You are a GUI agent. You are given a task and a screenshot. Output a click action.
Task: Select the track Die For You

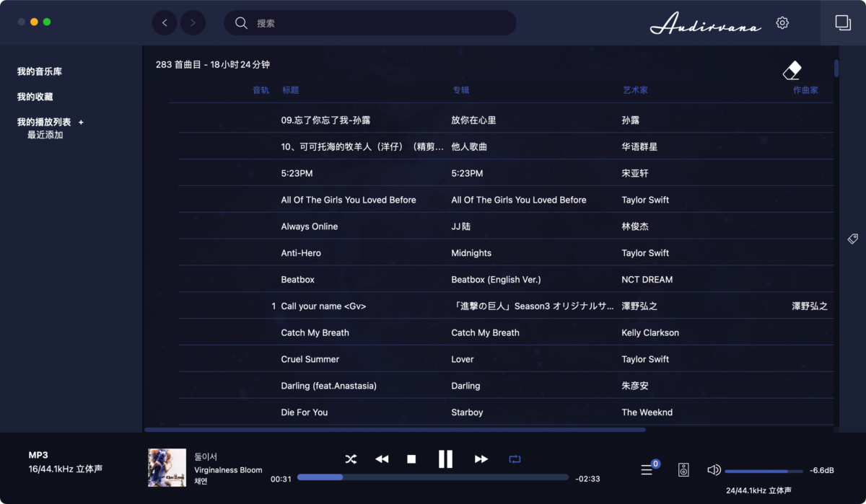click(x=305, y=412)
